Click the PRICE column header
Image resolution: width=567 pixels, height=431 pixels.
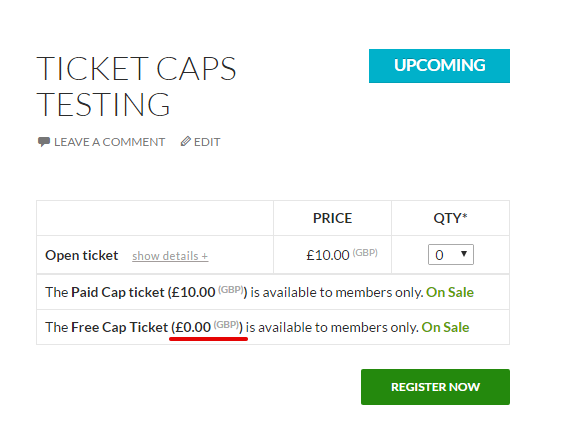click(x=332, y=218)
